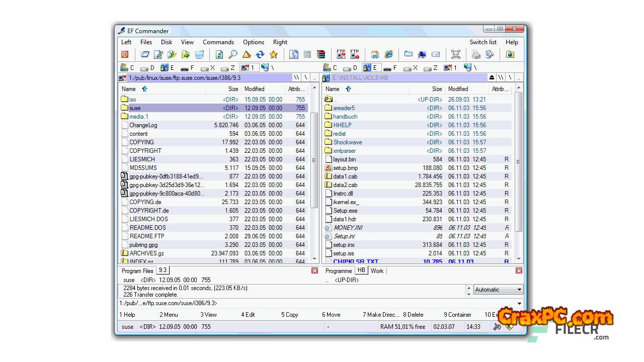Click the magnifying glass search icon
The width and height of the screenshot is (644, 362).
233,54
